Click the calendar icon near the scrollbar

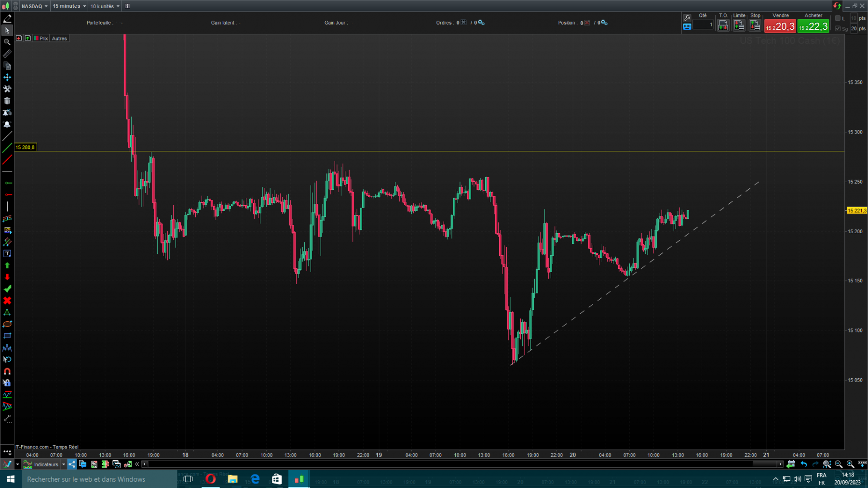(791, 464)
